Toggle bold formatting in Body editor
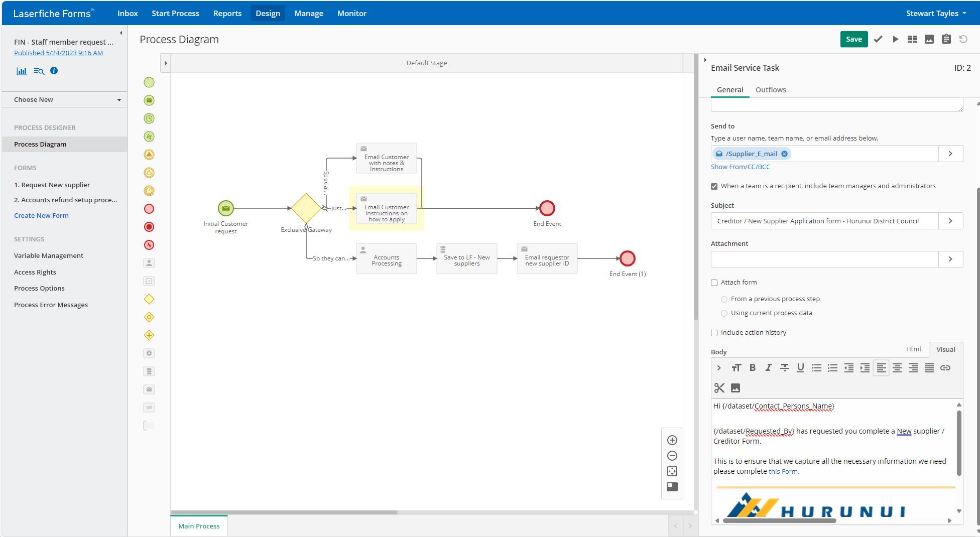The height and width of the screenshot is (537, 980). [x=752, y=368]
